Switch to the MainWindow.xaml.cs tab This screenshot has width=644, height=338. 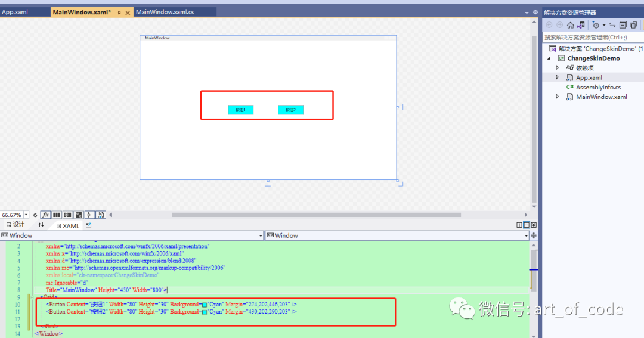165,12
